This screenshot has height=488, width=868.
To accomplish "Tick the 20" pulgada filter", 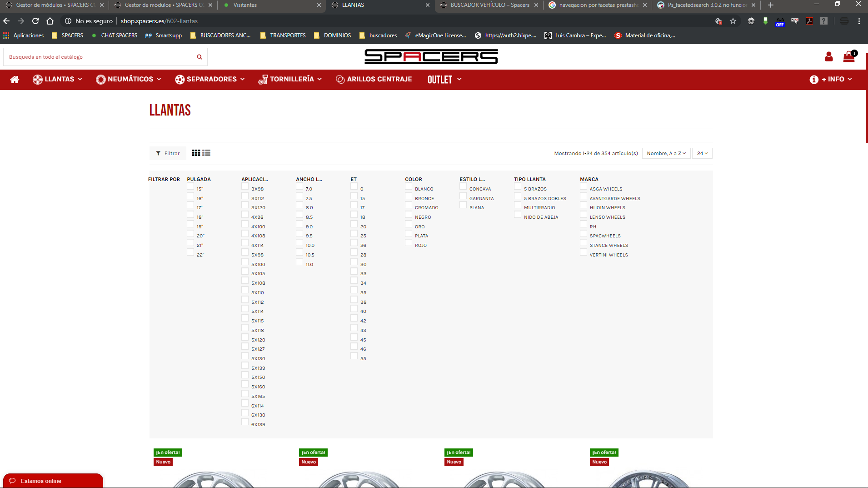I will [x=190, y=234].
